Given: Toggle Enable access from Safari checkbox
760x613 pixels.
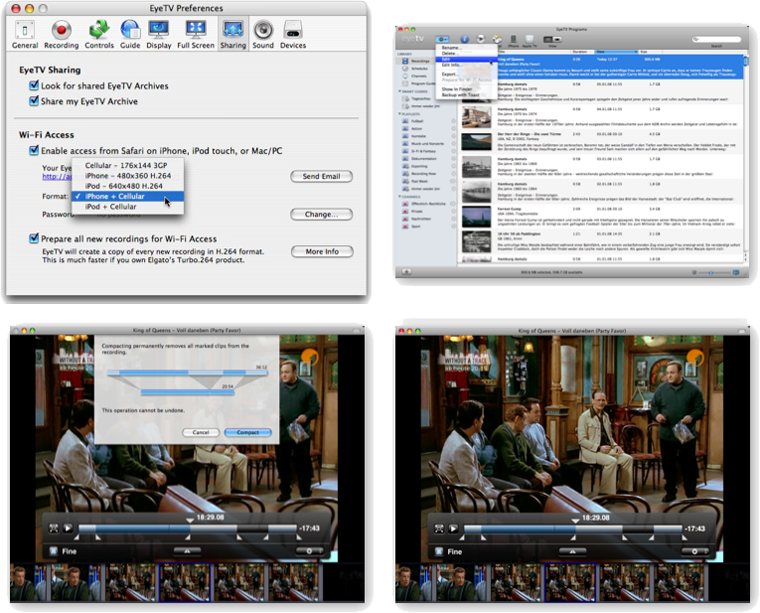Looking at the screenshot, I should (34, 150).
